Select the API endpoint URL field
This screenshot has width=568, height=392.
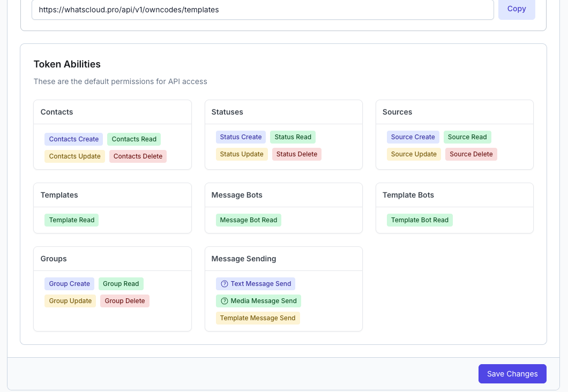[263, 10]
